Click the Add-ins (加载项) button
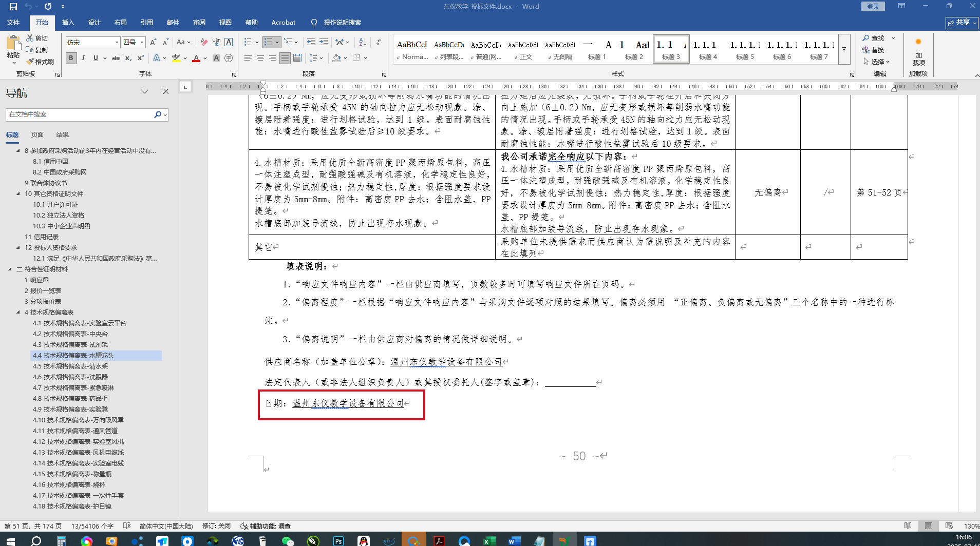This screenshot has height=546, width=980. (918, 51)
